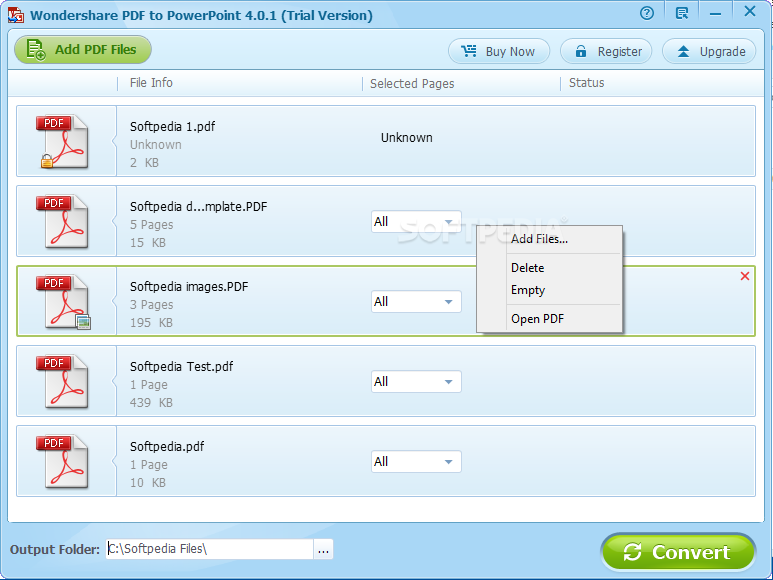Click the Softpedia d...mplate.PDF file name
Image resolution: width=773 pixels, height=580 pixels.
[x=198, y=206]
